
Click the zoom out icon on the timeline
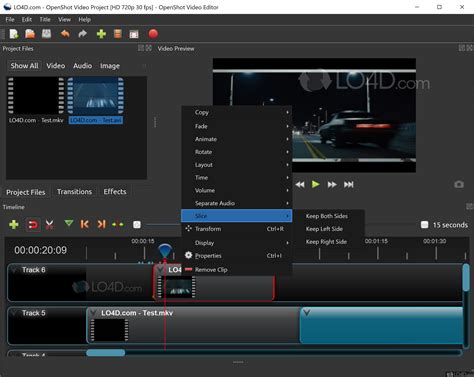click(137, 225)
